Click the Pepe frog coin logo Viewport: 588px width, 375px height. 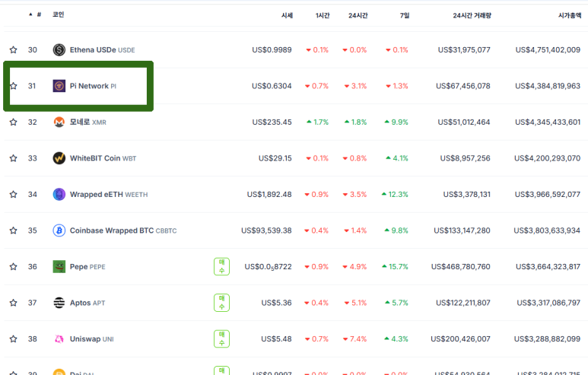click(x=59, y=267)
